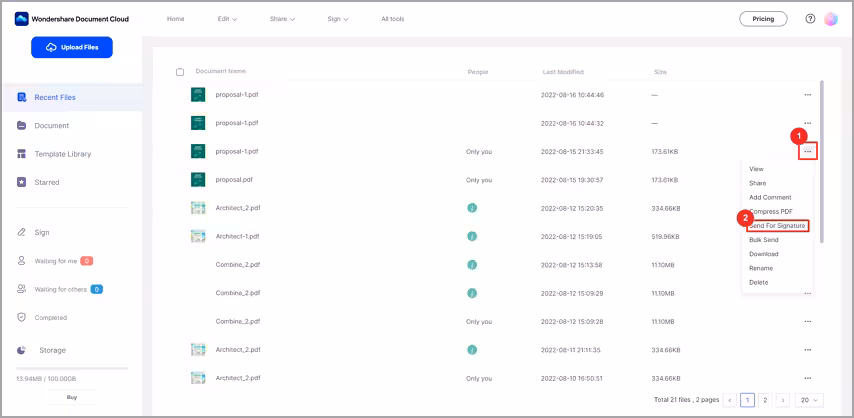Click the Document Name column header
The image size is (854, 418).
221,71
